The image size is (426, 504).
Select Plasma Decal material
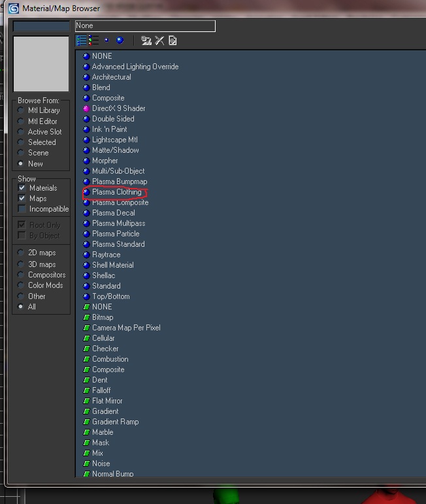pyautogui.click(x=113, y=213)
